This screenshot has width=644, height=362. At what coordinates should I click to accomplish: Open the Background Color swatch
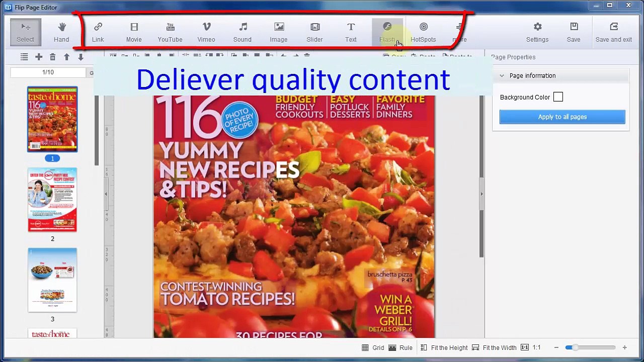tap(558, 97)
